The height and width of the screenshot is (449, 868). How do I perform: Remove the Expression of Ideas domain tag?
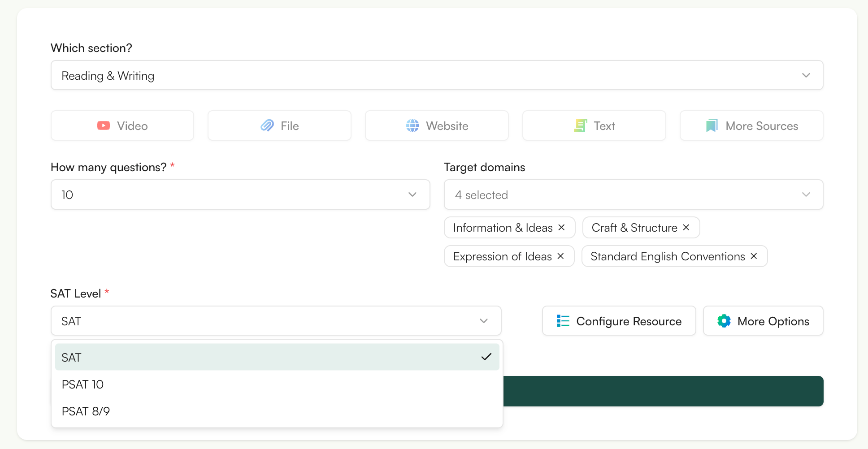point(560,256)
